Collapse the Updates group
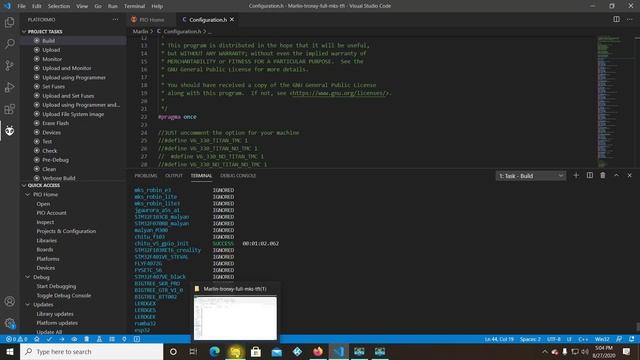The image size is (640, 360). point(43,304)
